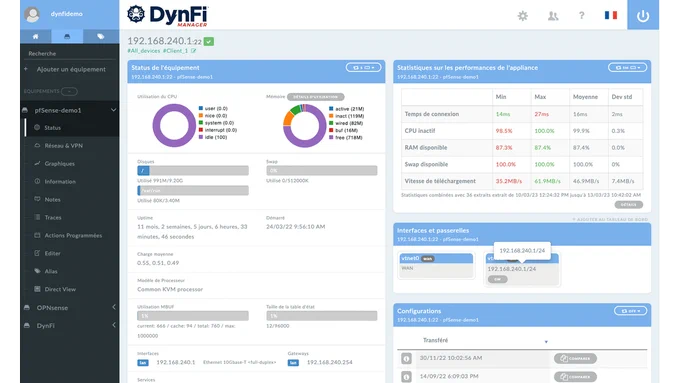Open Status menu item
This screenshot has width=680, height=383.
[52, 128]
